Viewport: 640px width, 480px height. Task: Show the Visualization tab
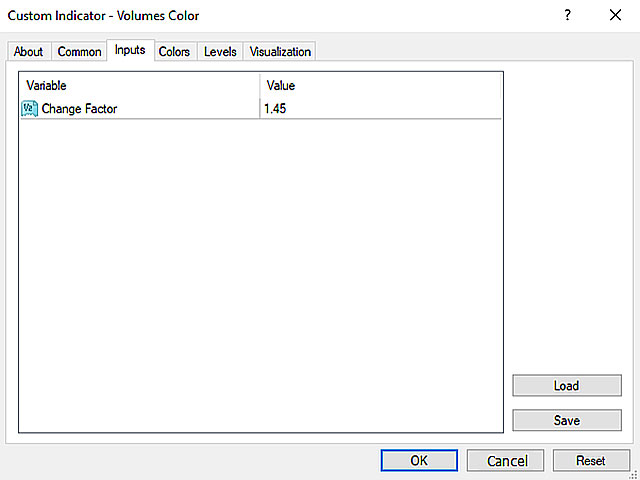point(280,52)
